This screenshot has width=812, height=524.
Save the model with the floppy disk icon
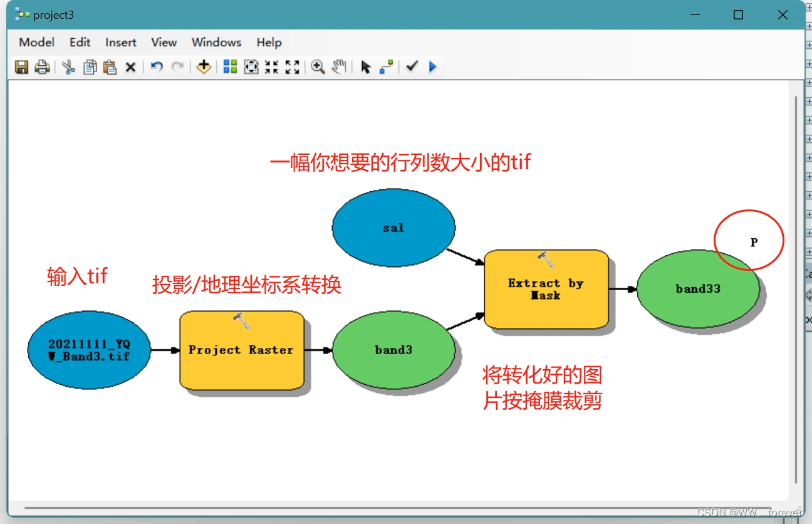pyautogui.click(x=22, y=67)
